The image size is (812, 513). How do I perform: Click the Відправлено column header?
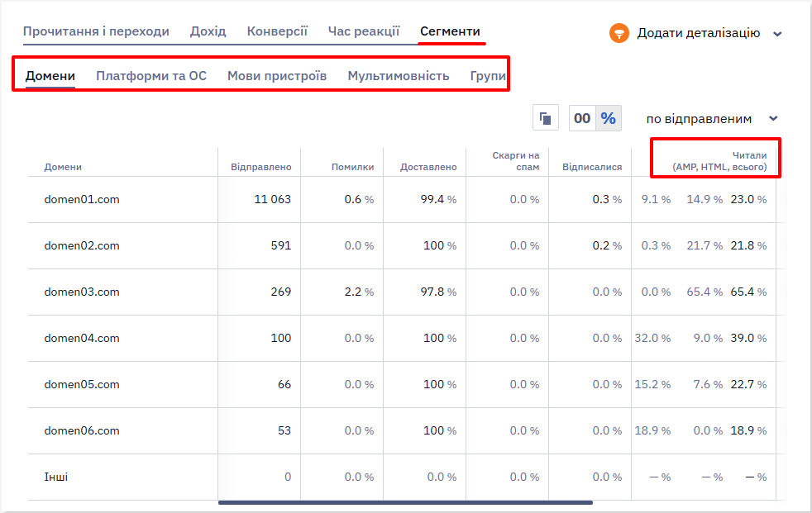point(261,167)
